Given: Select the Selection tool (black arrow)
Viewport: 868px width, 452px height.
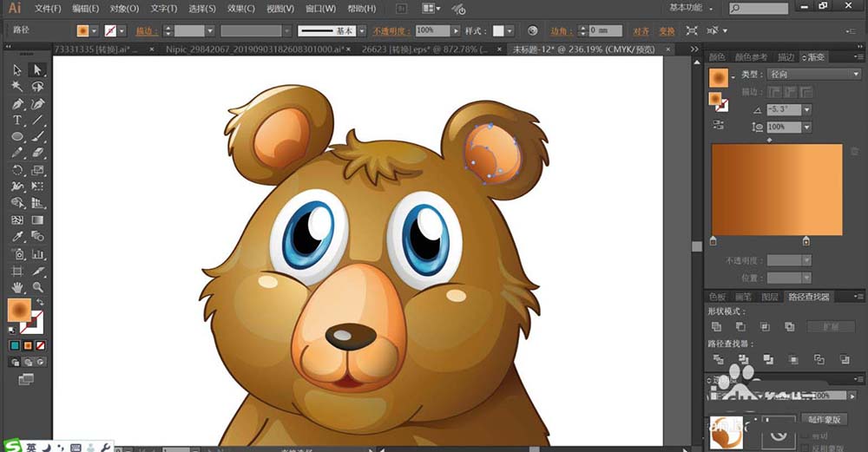Looking at the screenshot, I should (x=17, y=70).
